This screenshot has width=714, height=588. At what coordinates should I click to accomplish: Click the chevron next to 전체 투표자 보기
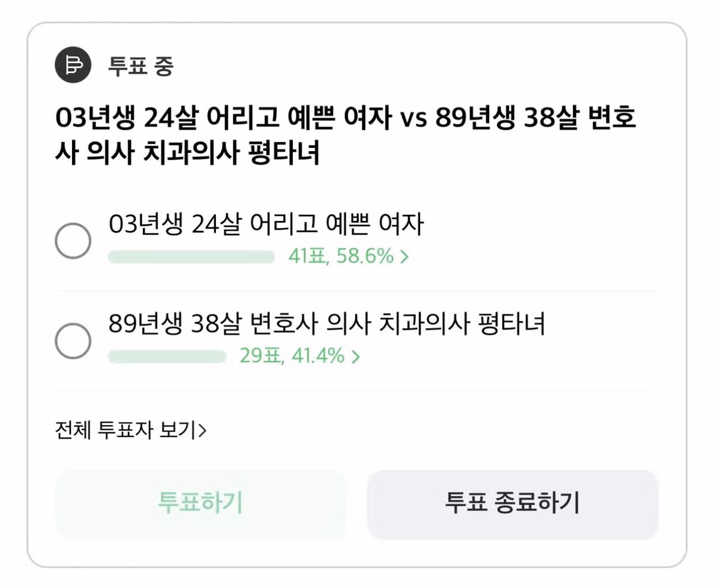point(202,430)
